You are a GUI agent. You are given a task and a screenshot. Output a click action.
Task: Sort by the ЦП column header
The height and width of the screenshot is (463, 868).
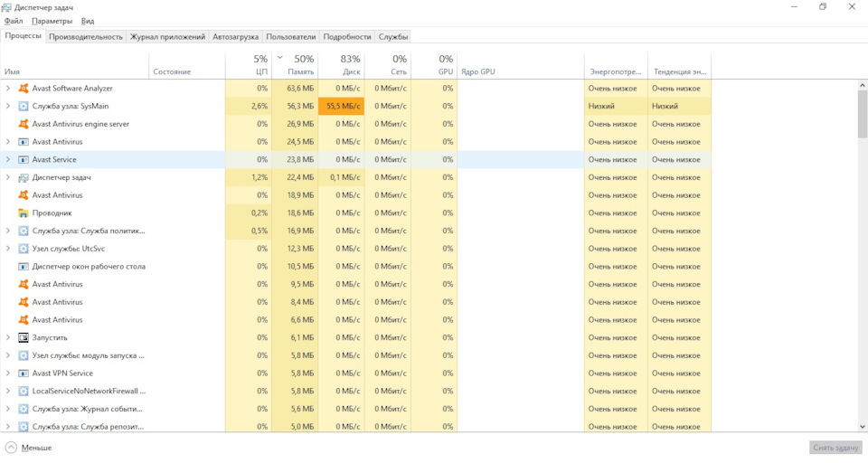coord(249,66)
